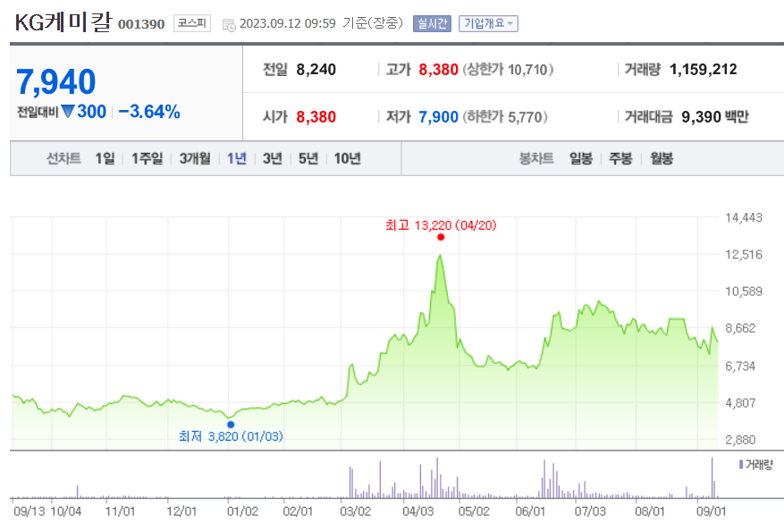Click the 코스피 market badge

coord(192,23)
